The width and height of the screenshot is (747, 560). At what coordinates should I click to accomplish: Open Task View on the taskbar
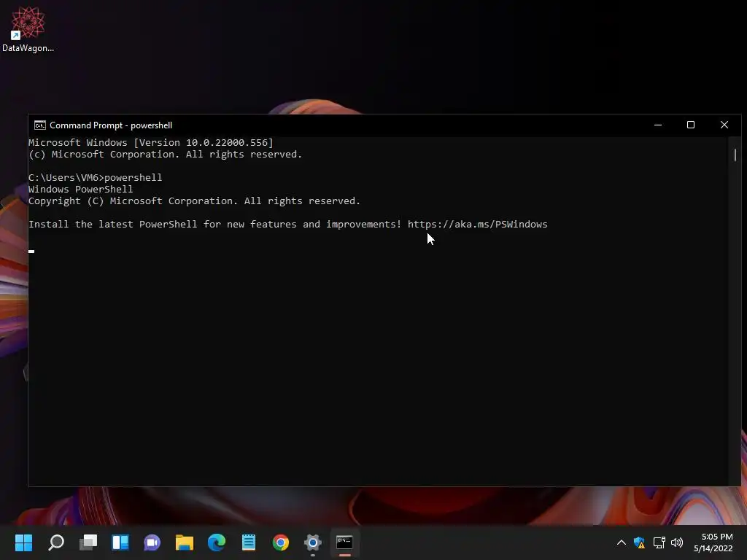[x=88, y=542]
